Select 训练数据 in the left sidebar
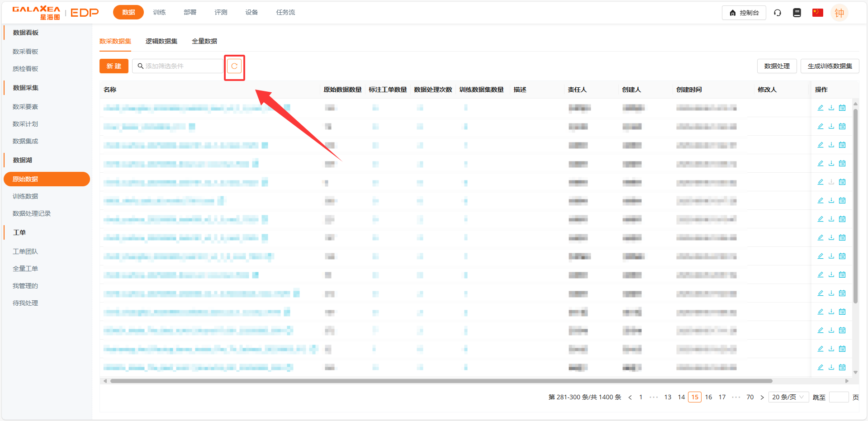This screenshot has width=868, height=421. (x=25, y=196)
